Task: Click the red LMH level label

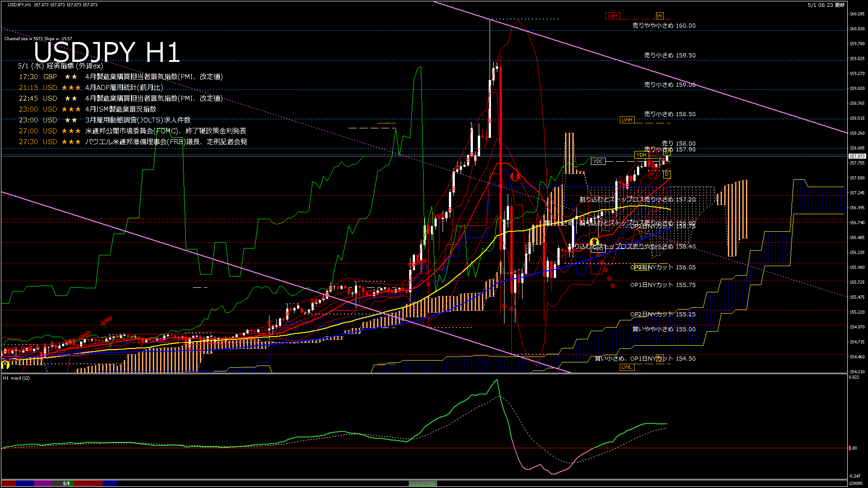Action: click(x=612, y=16)
